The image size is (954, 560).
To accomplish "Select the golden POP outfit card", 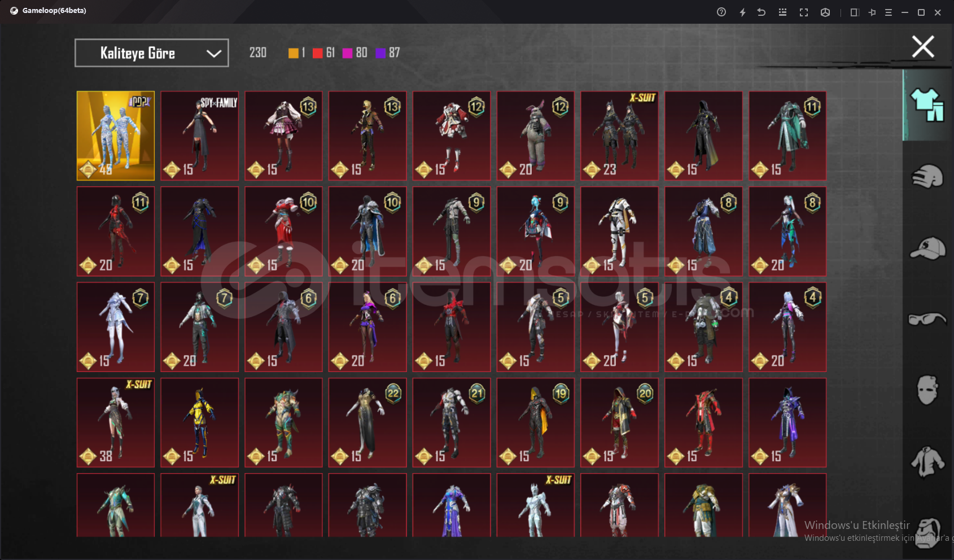I will tap(116, 136).
